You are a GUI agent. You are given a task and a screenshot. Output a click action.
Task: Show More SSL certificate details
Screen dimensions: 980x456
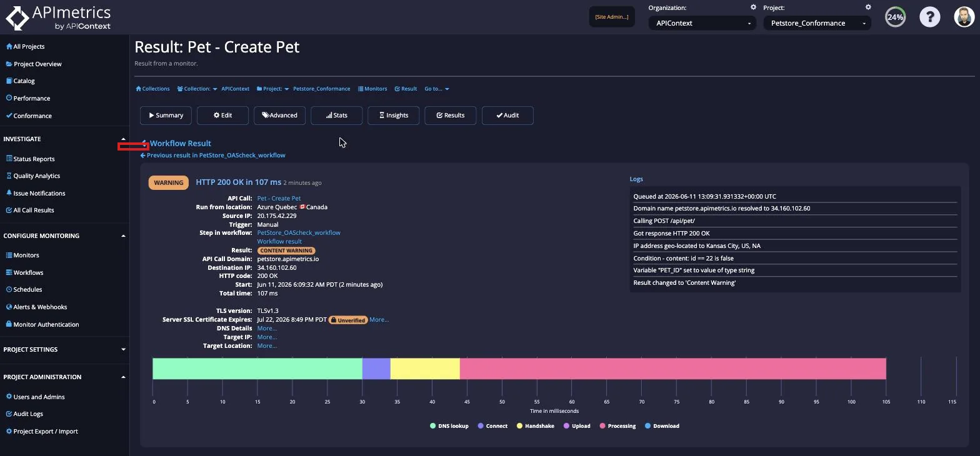379,319
